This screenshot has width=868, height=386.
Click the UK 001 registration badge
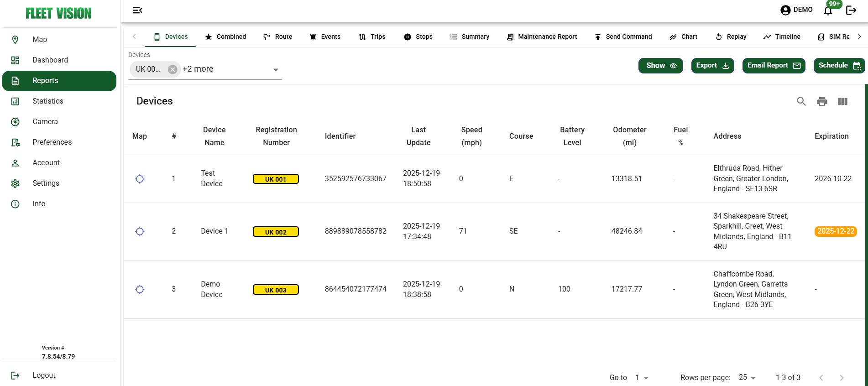[x=276, y=179]
